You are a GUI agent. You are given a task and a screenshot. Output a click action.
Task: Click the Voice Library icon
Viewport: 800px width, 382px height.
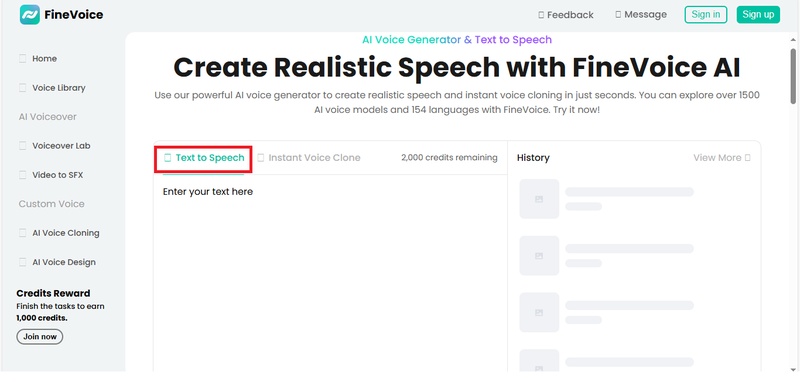point(22,88)
